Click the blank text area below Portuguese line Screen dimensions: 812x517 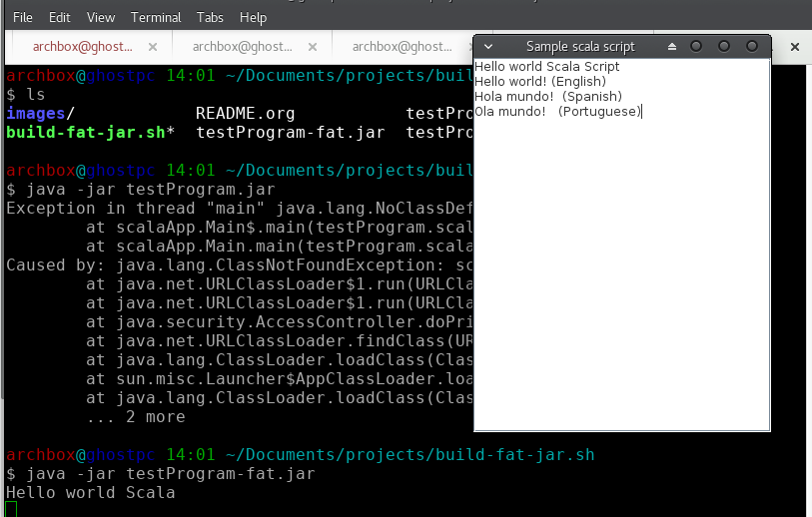pos(621,274)
